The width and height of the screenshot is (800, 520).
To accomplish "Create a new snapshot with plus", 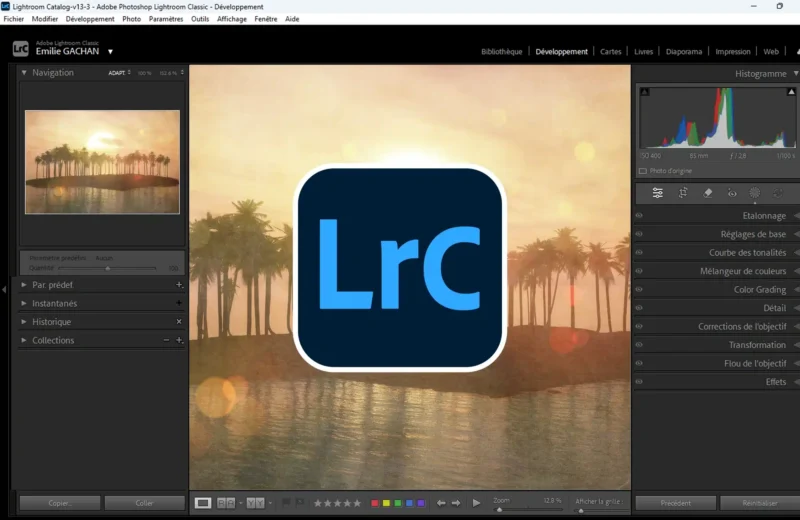I will pyautogui.click(x=179, y=303).
